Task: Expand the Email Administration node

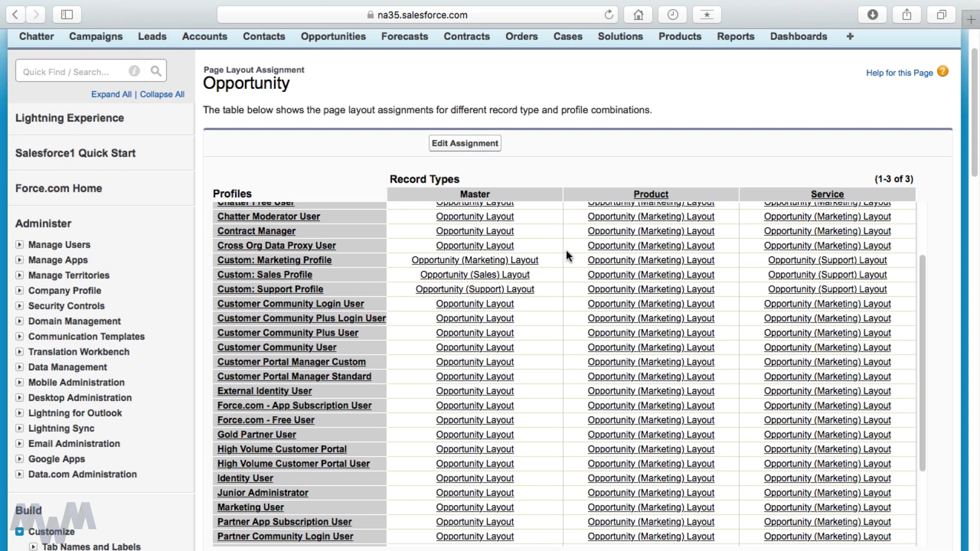Action: [x=19, y=443]
